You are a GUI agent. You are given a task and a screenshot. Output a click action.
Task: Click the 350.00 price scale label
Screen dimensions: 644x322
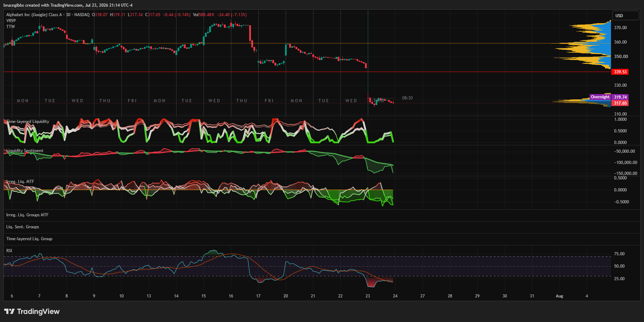pos(621,57)
